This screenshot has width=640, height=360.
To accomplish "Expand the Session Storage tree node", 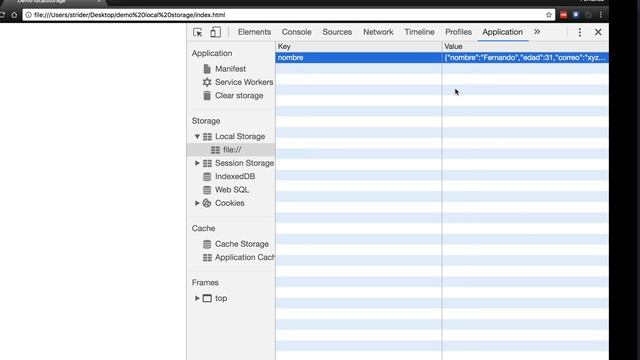I will pyautogui.click(x=197, y=163).
